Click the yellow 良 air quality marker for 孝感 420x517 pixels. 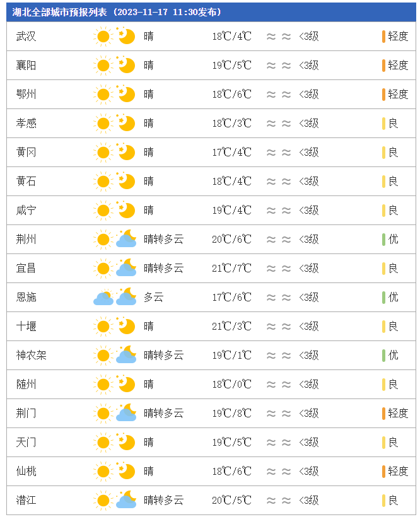pyautogui.click(x=383, y=124)
